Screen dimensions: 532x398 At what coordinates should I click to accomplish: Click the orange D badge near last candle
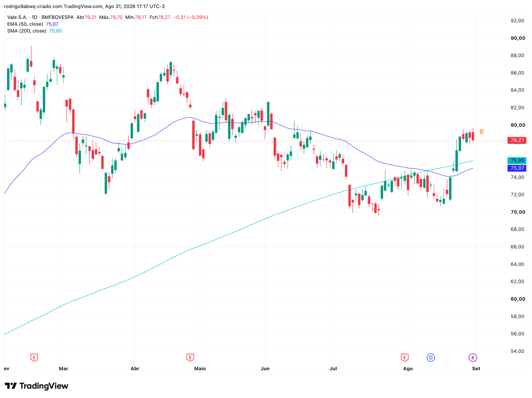click(481, 132)
